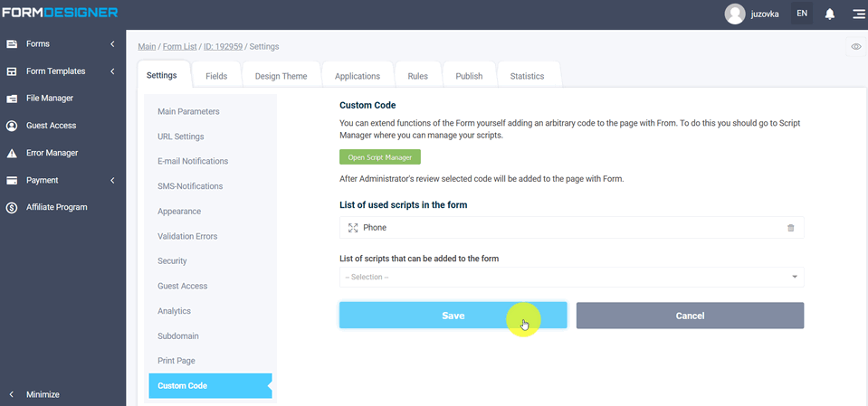Screen dimensions: 868x406
Task: Switch to the Fields tab
Action: (x=216, y=76)
